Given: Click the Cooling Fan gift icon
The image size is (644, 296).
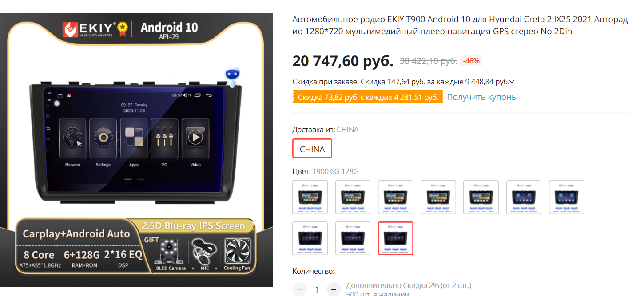Looking at the screenshot, I should click(238, 251).
